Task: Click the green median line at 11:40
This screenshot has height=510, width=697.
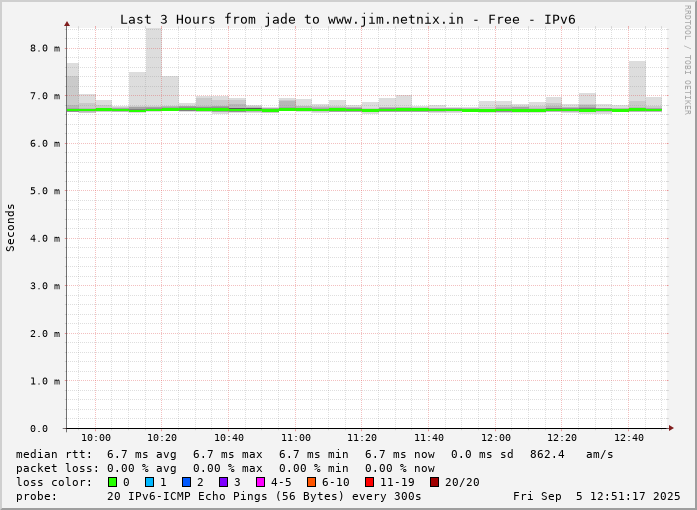Action: click(429, 110)
